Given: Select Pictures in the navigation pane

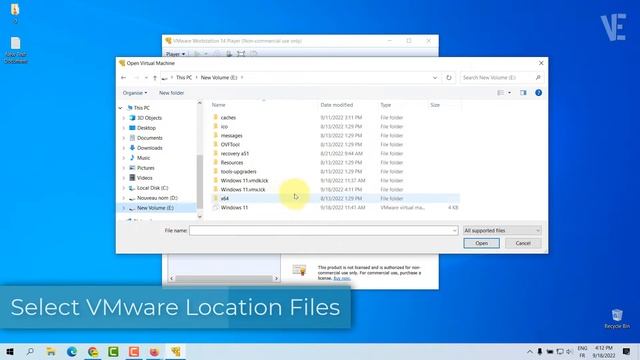Looking at the screenshot, I should [x=145, y=168].
